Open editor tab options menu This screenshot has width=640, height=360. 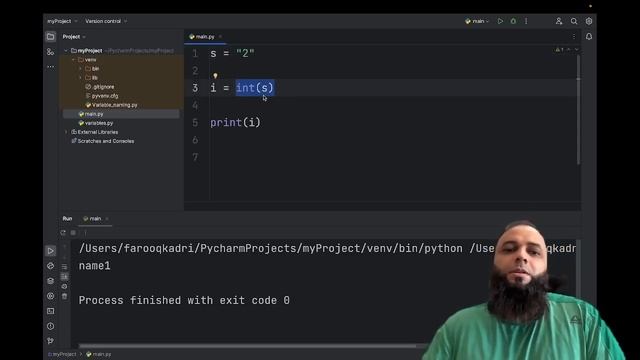573,37
